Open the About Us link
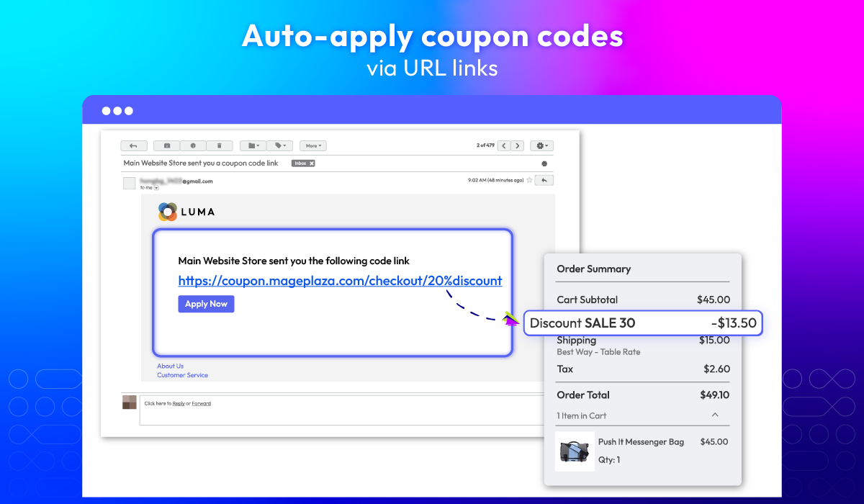This screenshot has width=864, height=504. point(170,366)
